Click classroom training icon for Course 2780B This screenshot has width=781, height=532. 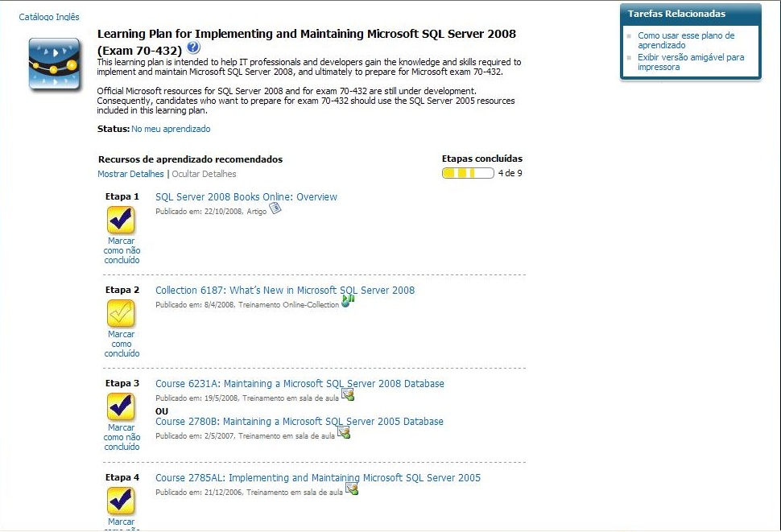(344, 432)
